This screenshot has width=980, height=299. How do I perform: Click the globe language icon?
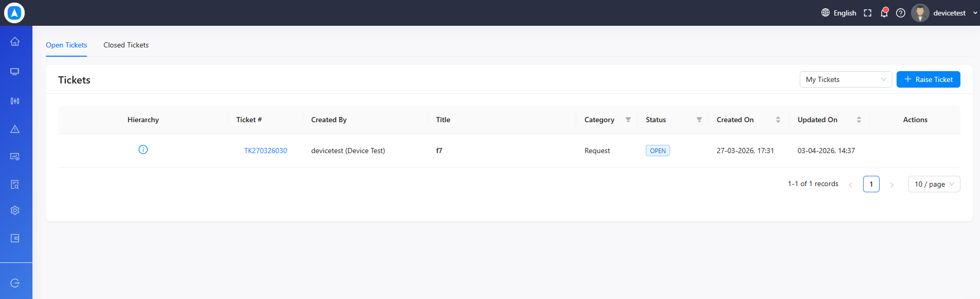coord(826,12)
